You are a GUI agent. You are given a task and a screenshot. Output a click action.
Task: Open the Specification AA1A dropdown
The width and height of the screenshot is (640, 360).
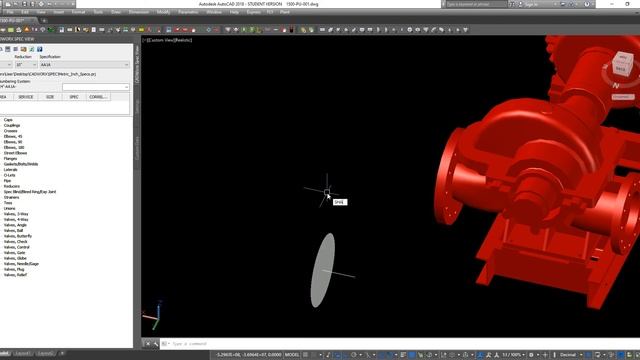pos(84,64)
